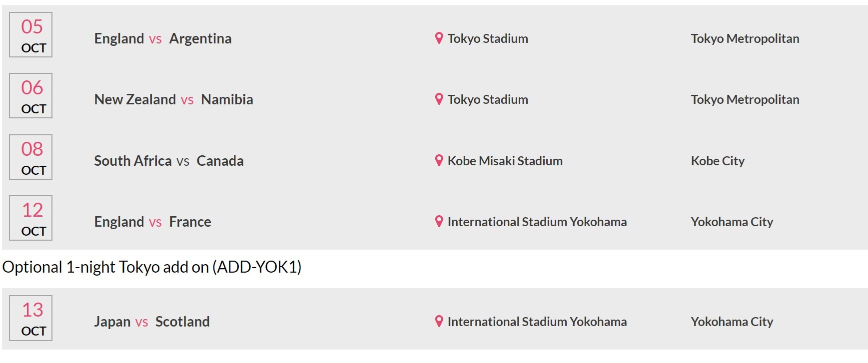The height and width of the screenshot is (363, 868).
Task: Click the Kobe Misaki Stadium venue name
Action: coord(505,161)
